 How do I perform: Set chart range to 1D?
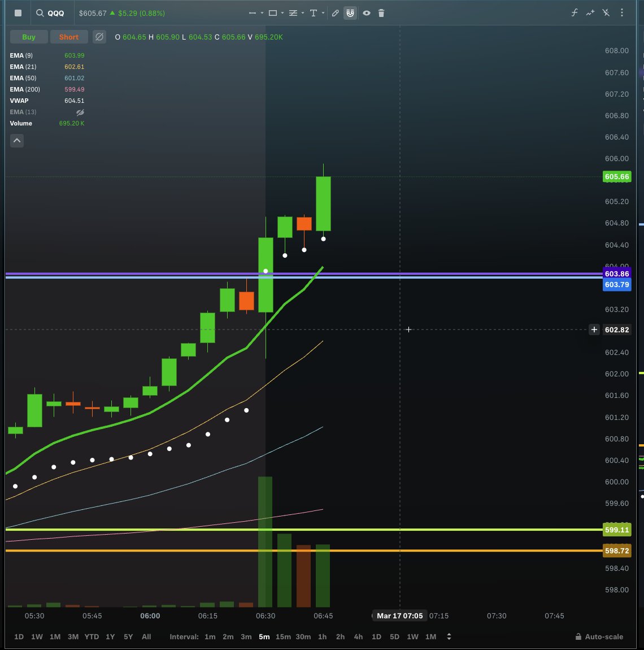point(19,637)
